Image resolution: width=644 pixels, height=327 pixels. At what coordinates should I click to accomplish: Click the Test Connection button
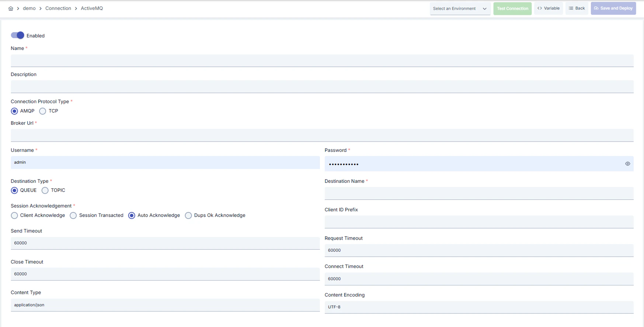click(512, 8)
